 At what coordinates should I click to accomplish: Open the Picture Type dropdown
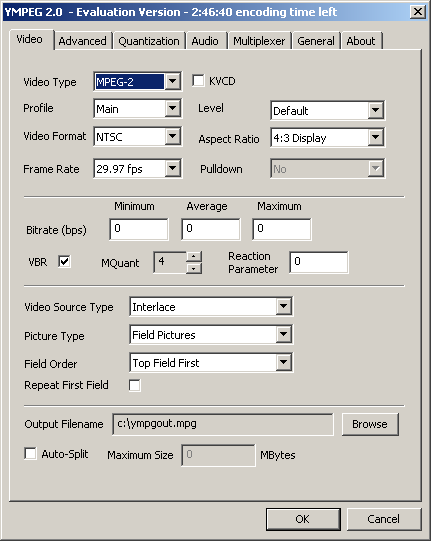[284, 334]
